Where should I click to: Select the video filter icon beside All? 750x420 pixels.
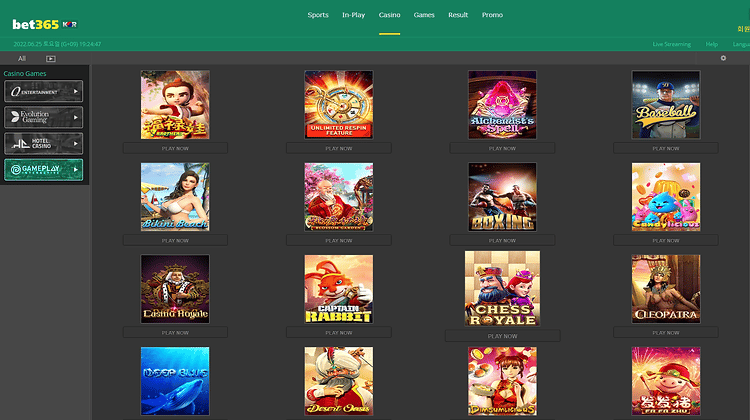coord(51,58)
